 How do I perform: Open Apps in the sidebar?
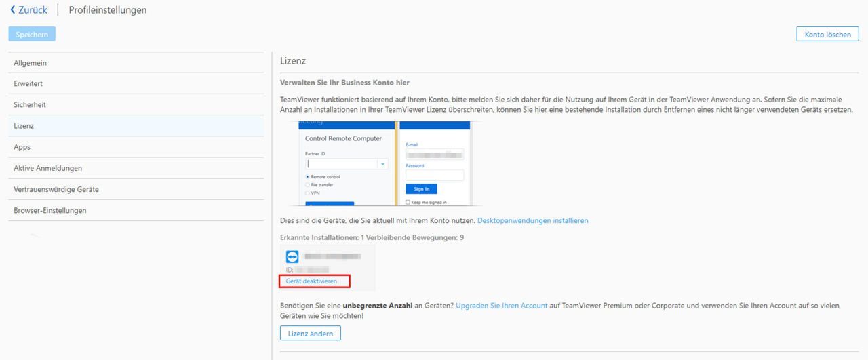point(136,147)
